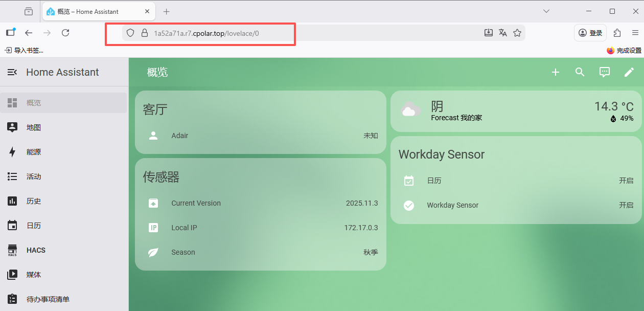Click the translate page icon
The image size is (644, 311).
pos(503,33)
